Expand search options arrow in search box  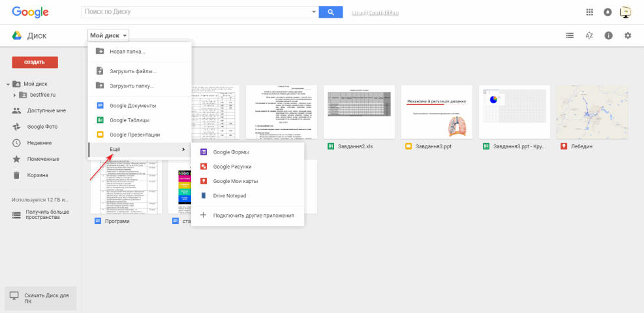pos(313,12)
